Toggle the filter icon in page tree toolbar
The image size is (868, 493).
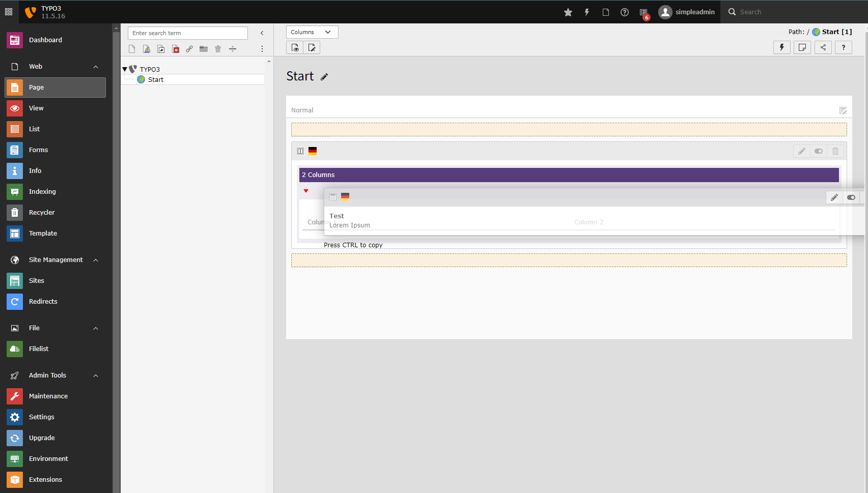233,48
